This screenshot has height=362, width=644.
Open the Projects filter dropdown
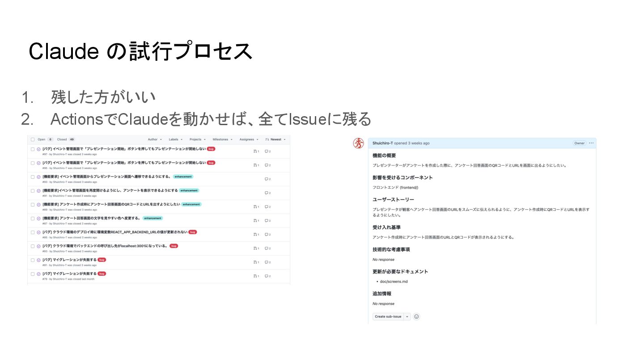197,139
